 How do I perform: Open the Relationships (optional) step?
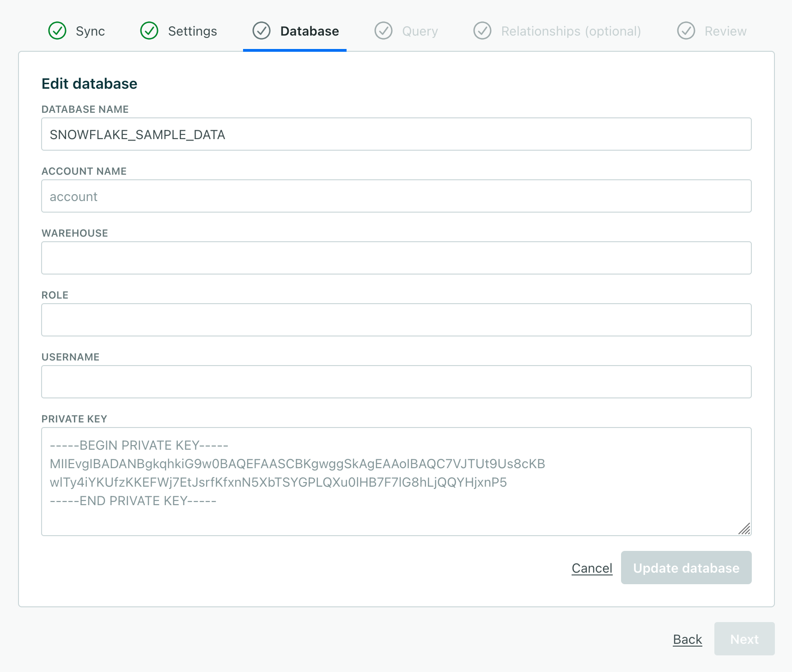pyautogui.click(x=557, y=31)
